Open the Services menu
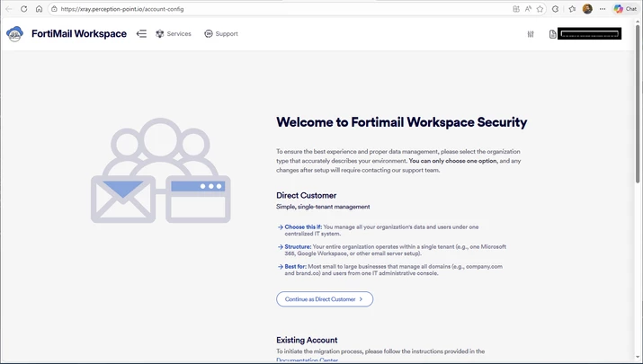 [x=174, y=33]
